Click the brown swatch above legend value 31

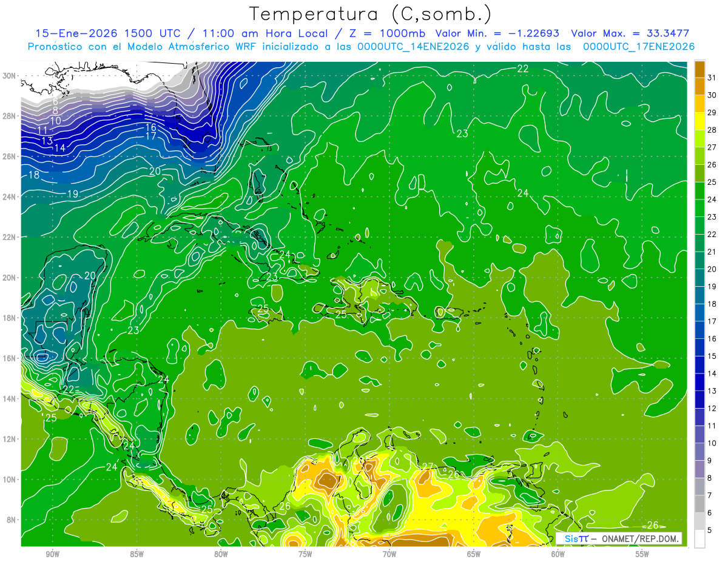pos(699,69)
